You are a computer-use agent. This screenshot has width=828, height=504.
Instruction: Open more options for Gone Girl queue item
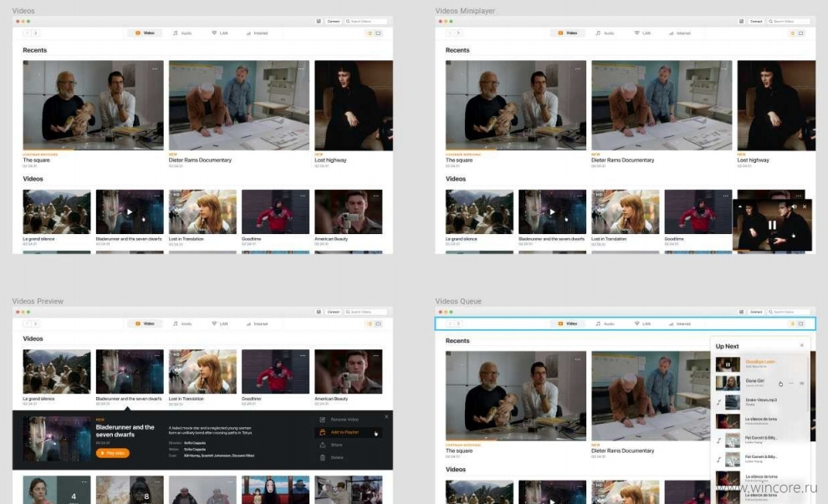coord(791,383)
